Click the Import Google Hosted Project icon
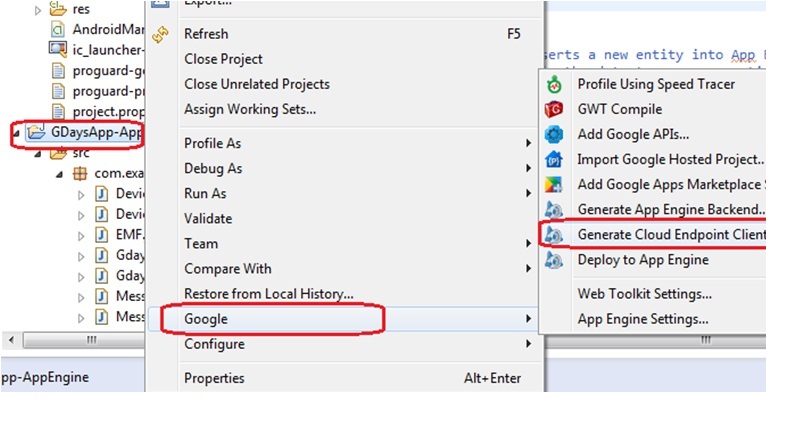Image resolution: width=790 pixels, height=435 pixels. tap(554, 159)
